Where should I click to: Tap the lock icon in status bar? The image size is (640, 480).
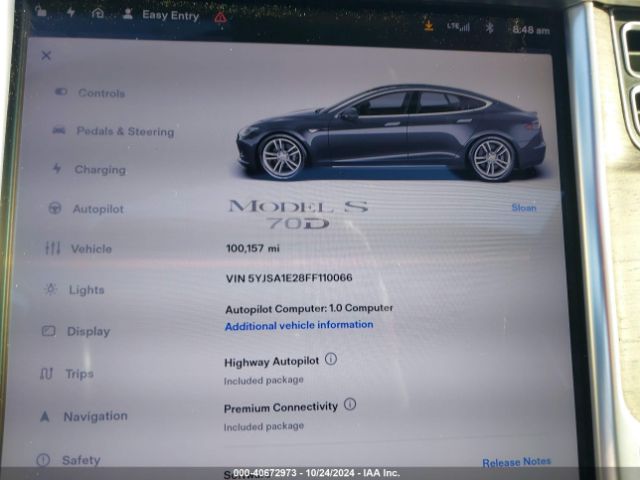pyautogui.click(x=41, y=11)
